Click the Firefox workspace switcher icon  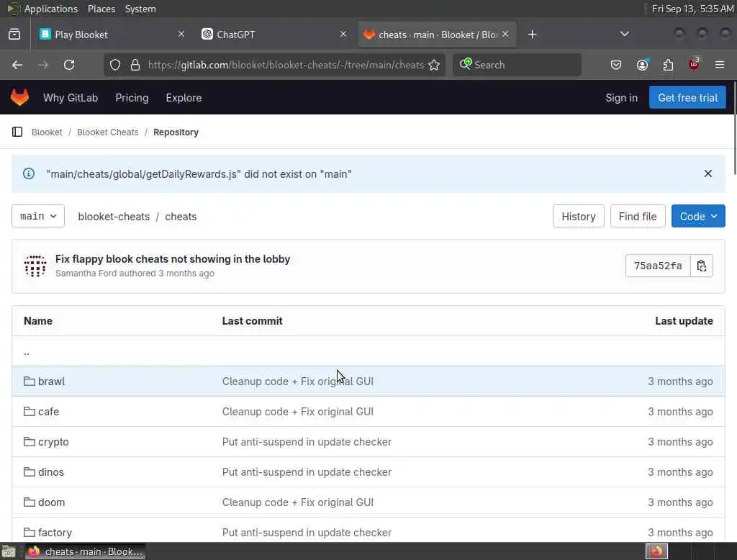pyautogui.click(x=656, y=551)
